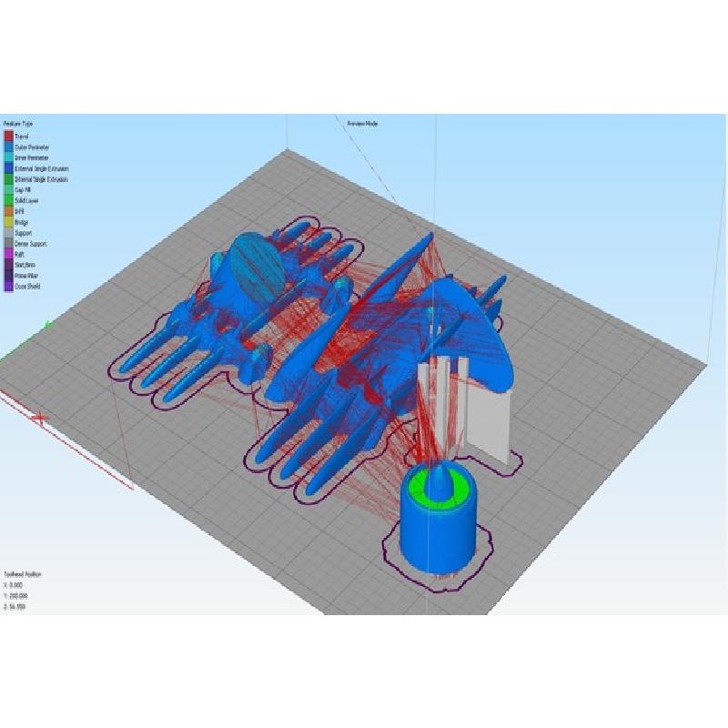Click the Toolhead Position readout
The height and width of the screenshot is (728, 728).
23,574
